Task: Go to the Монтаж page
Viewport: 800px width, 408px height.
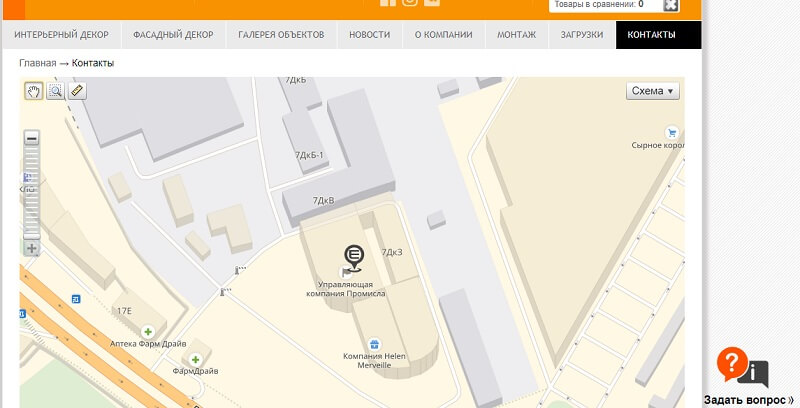Action: coord(516,35)
